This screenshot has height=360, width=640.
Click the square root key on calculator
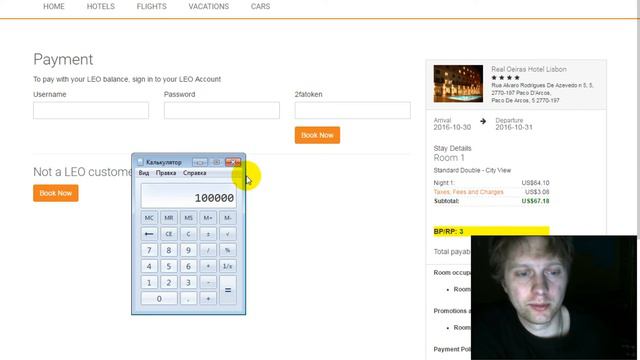tap(228, 234)
